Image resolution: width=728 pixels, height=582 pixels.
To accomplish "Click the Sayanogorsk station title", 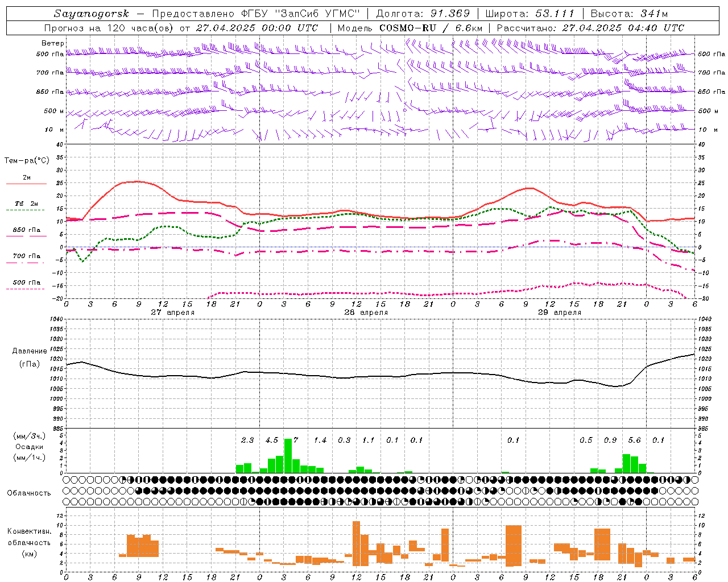I will 92,14.
